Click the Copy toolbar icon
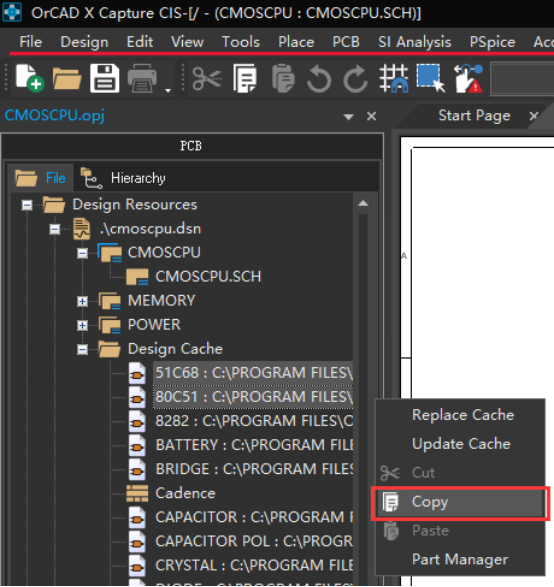The height and width of the screenshot is (587, 554). (x=244, y=78)
